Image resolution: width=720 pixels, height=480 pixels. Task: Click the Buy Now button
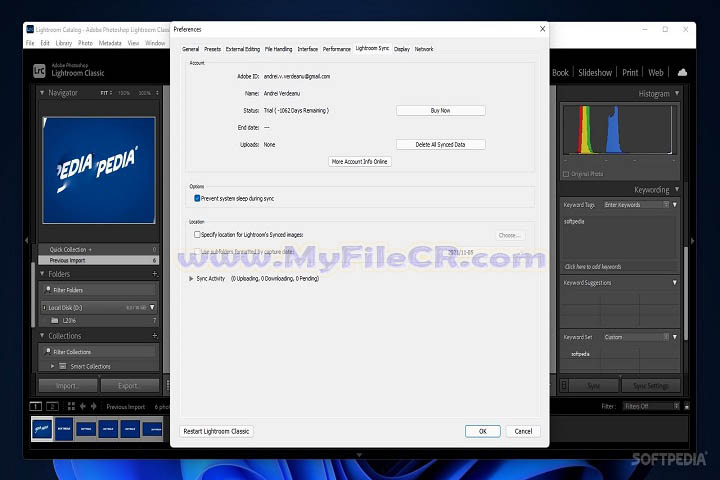pyautogui.click(x=440, y=110)
